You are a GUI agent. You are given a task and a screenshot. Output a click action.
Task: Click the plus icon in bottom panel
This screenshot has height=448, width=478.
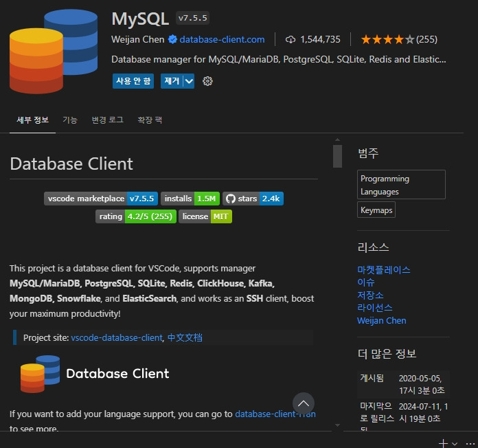point(443,443)
